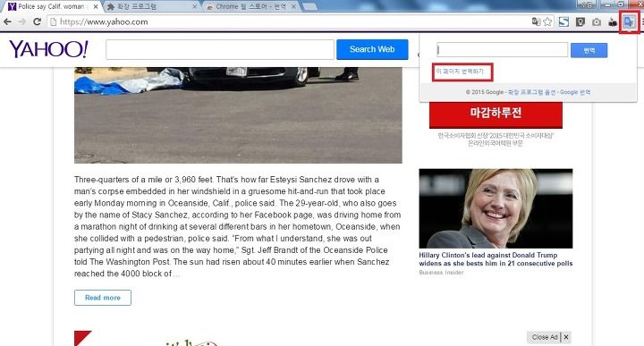The image size is (644, 346).
Task: Open the blue S extension icon
Action: coord(563,21)
